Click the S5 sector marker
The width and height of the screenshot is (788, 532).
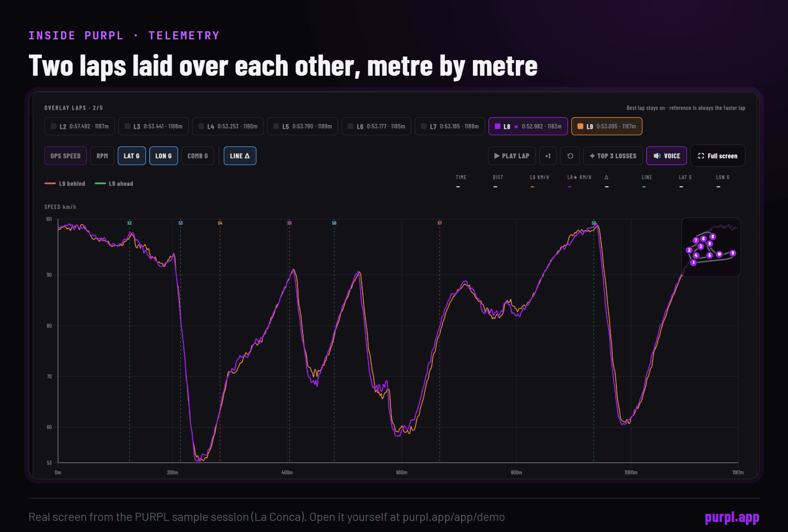289,223
